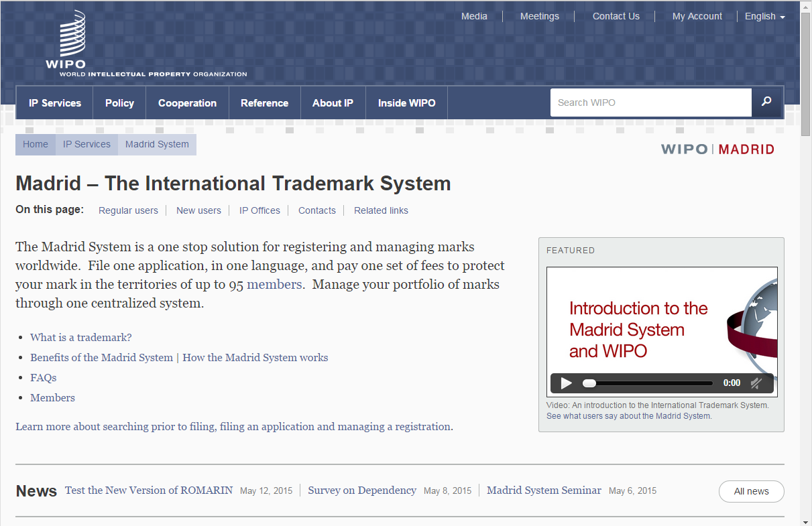Open the FAQs link

pos(44,377)
